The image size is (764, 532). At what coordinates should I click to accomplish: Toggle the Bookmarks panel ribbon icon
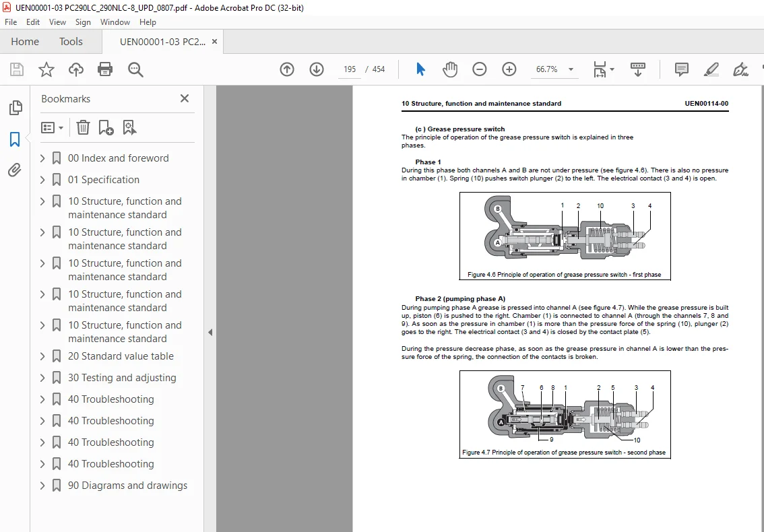tap(15, 139)
